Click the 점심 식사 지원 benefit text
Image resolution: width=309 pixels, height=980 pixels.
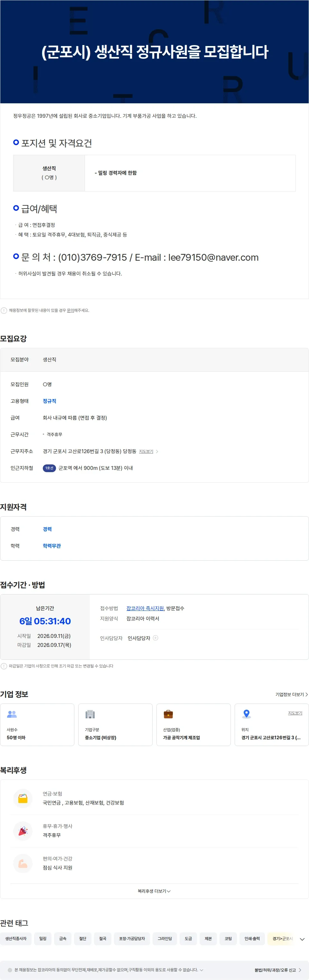[58, 868]
